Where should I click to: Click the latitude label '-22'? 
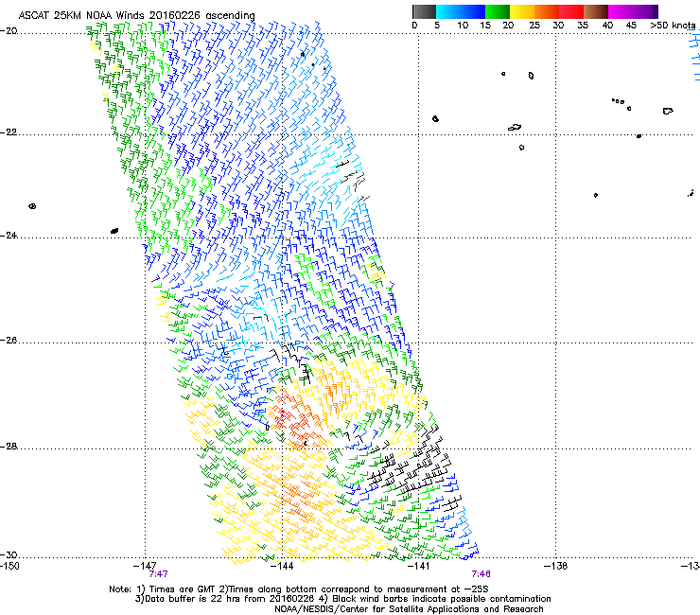point(9,132)
